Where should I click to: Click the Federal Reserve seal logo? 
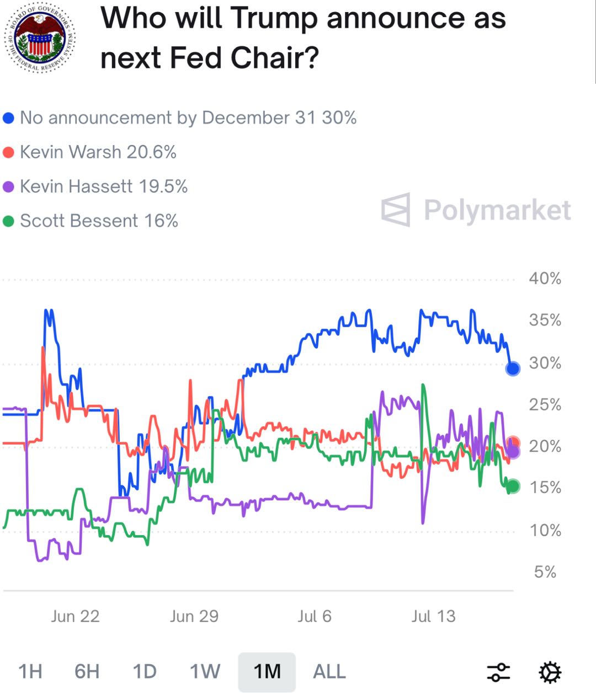point(40,40)
